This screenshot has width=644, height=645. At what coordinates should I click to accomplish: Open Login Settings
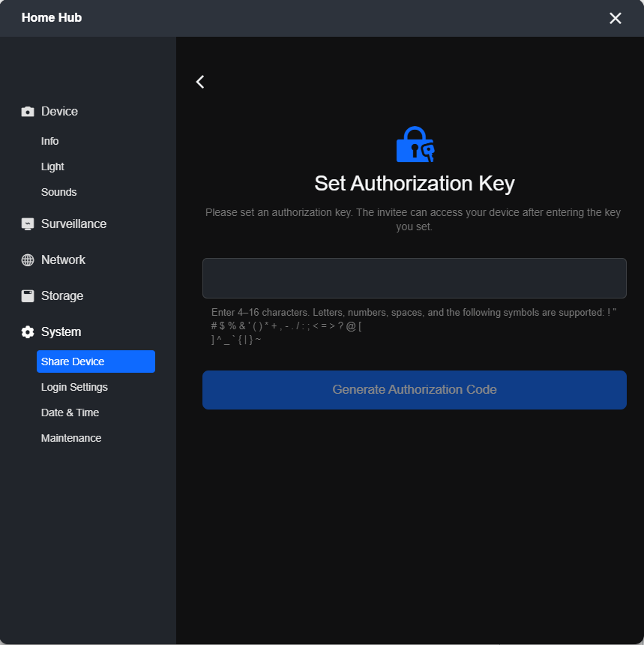click(x=74, y=387)
